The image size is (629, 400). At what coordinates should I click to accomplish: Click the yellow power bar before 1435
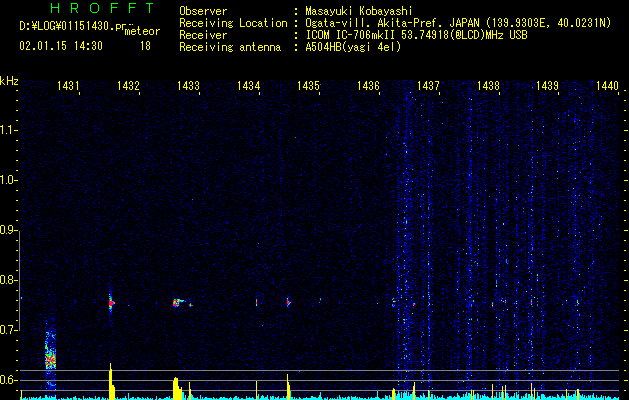pyautogui.click(x=288, y=387)
